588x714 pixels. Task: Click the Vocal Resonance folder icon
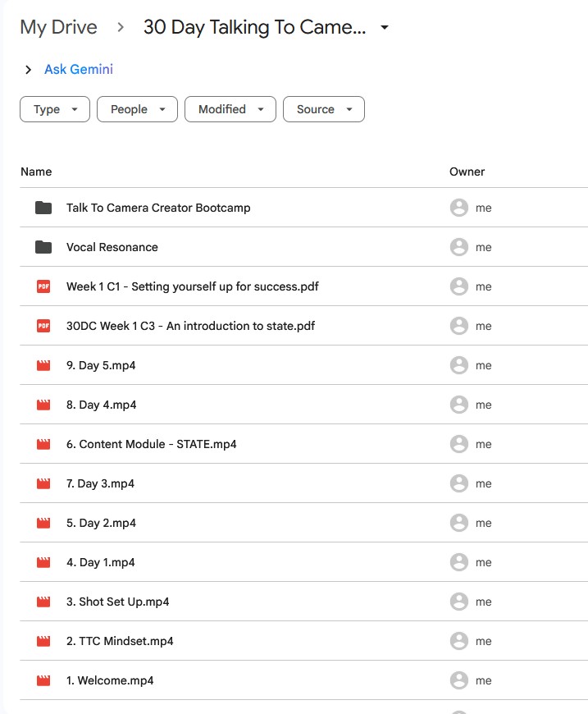[43, 247]
